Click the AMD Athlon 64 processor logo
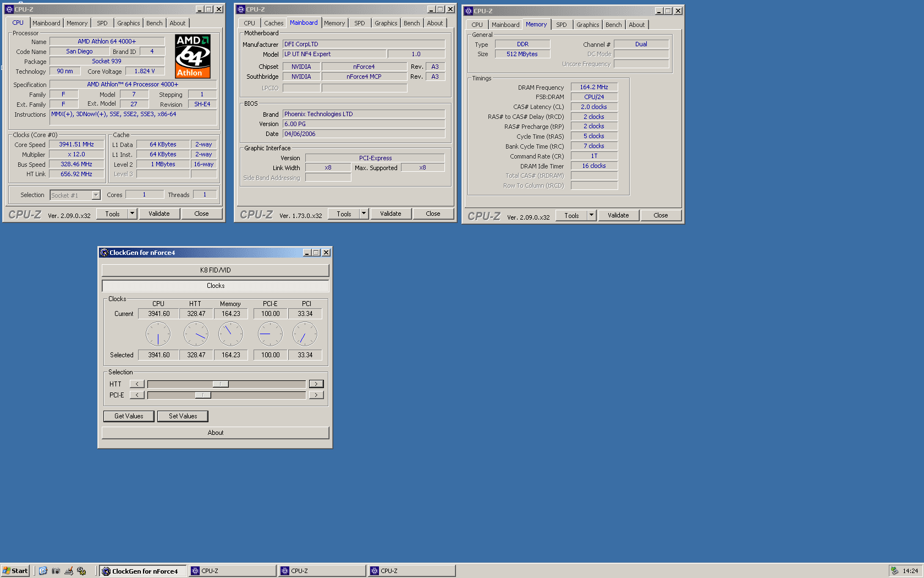 coord(193,56)
